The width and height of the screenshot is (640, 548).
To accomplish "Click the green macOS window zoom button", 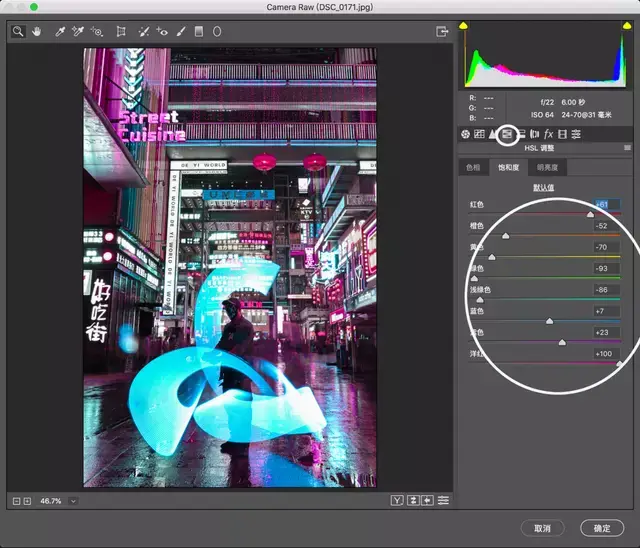I will coord(34,7).
